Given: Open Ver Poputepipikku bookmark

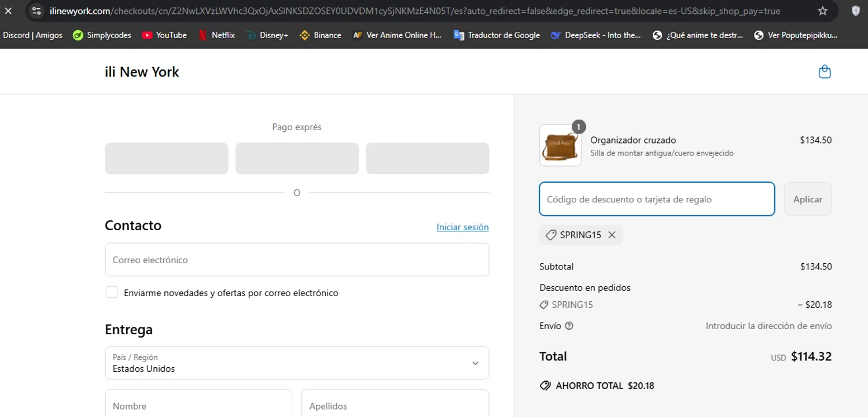Looking at the screenshot, I should tap(796, 35).
